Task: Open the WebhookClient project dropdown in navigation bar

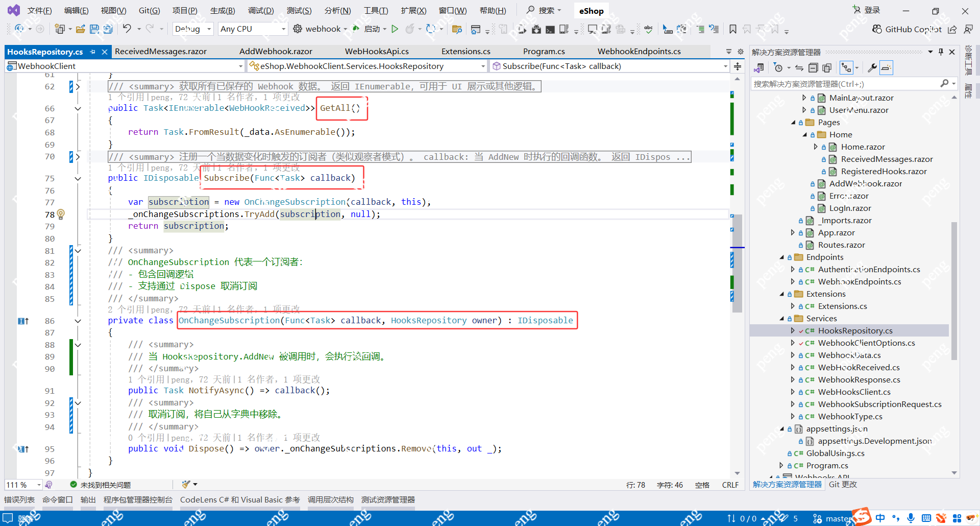Action: click(125, 66)
